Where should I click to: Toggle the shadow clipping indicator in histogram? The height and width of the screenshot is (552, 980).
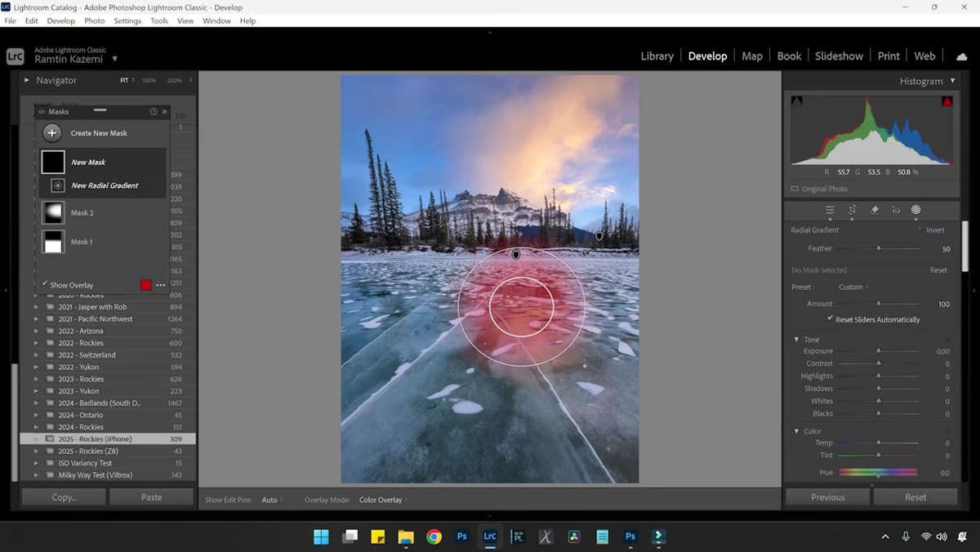(x=797, y=101)
